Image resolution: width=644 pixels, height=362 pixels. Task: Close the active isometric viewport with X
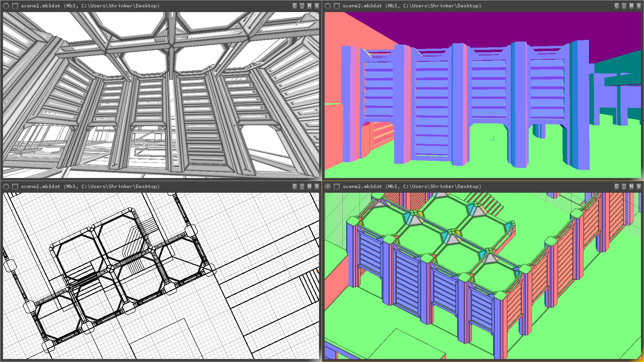(x=639, y=186)
